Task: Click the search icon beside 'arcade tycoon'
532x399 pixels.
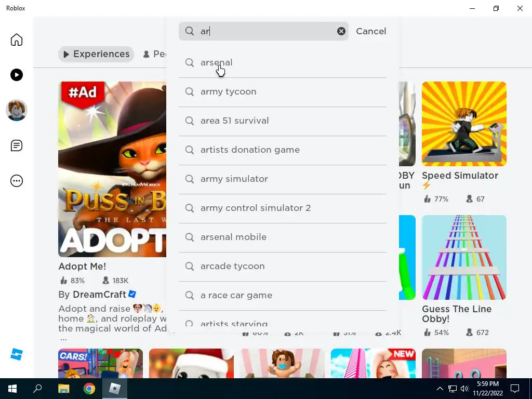Action: tap(189, 266)
